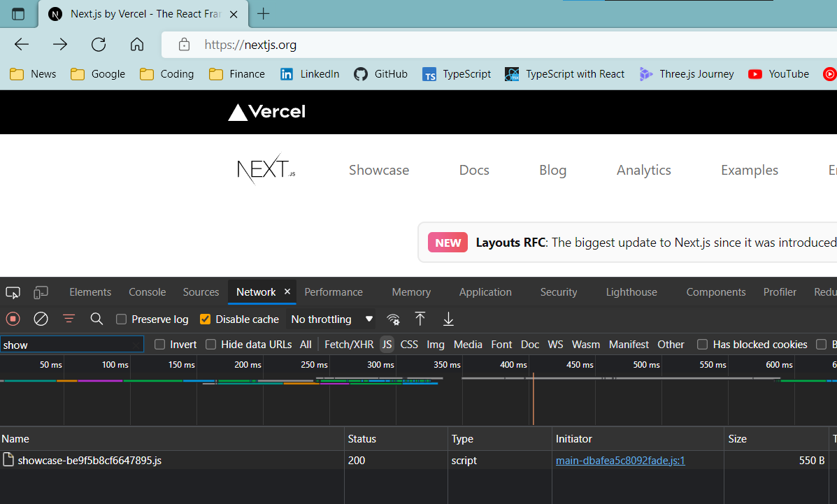Enable Preserve log

pos(121,319)
